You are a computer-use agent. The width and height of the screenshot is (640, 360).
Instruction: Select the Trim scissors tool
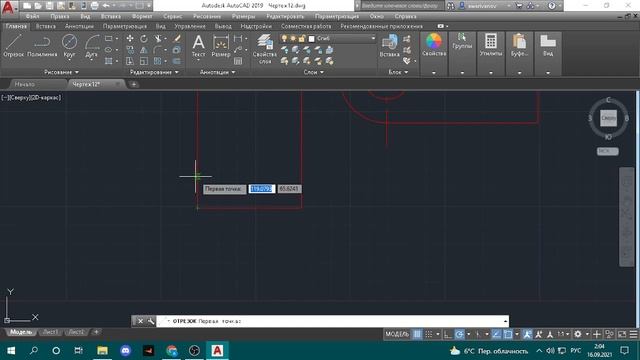[158, 38]
